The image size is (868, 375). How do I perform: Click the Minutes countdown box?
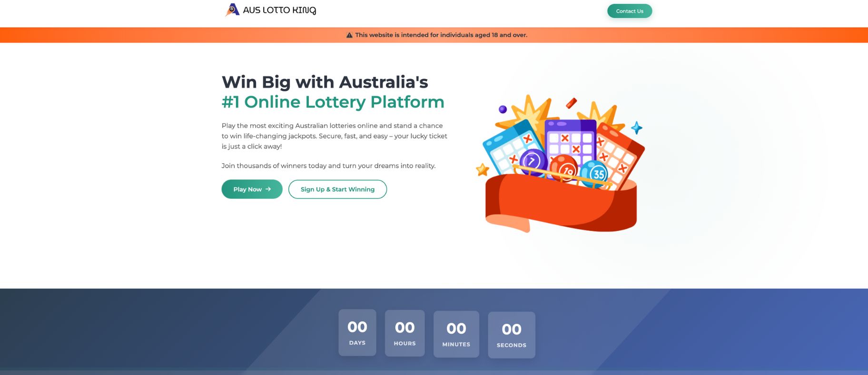coord(456,334)
